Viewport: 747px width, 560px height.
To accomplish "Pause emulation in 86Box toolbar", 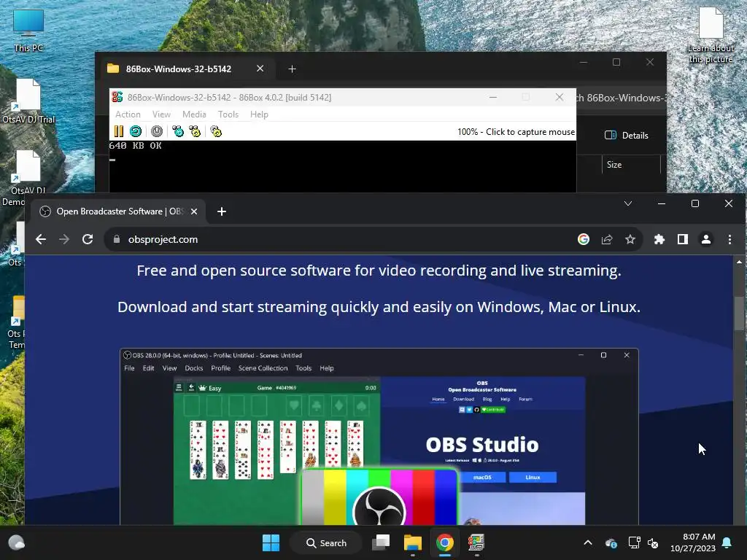I will point(119,131).
